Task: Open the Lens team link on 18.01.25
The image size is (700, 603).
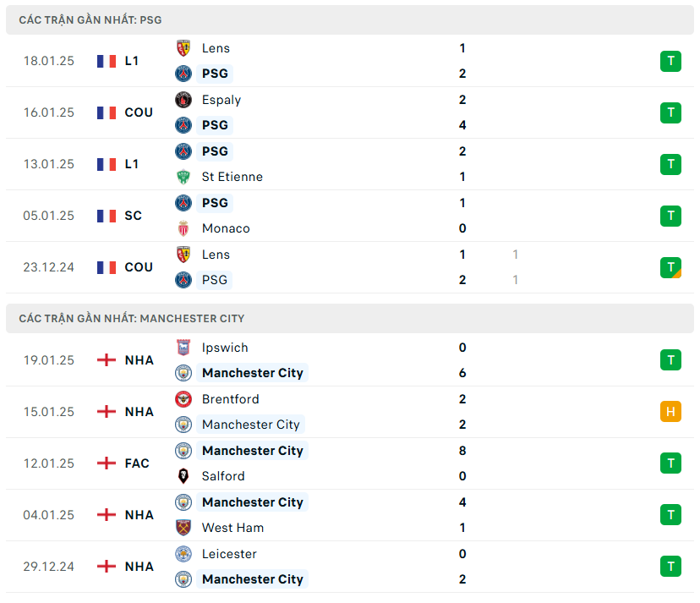Action: tap(216, 48)
